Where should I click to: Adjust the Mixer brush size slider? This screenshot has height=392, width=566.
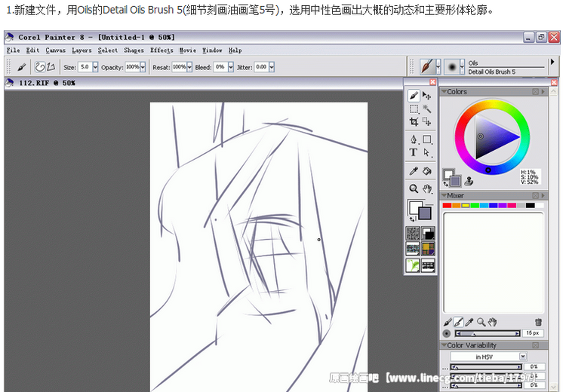[x=488, y=333]
